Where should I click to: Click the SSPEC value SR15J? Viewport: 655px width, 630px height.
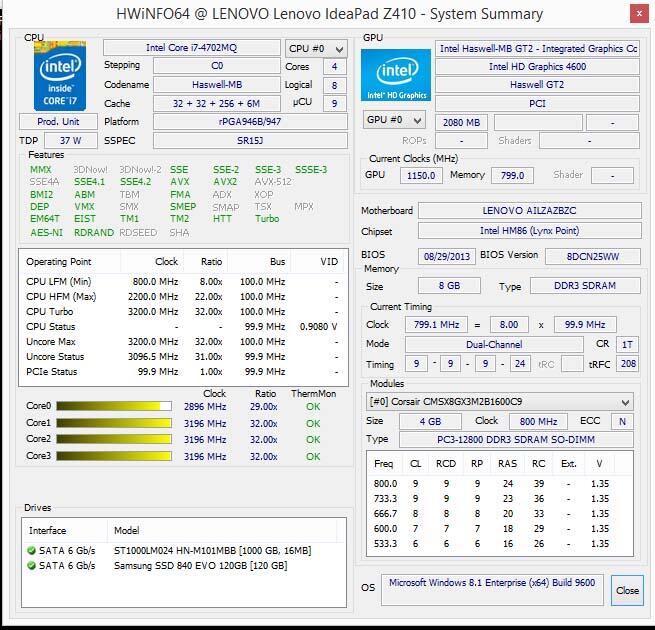[x=250, y=141]
